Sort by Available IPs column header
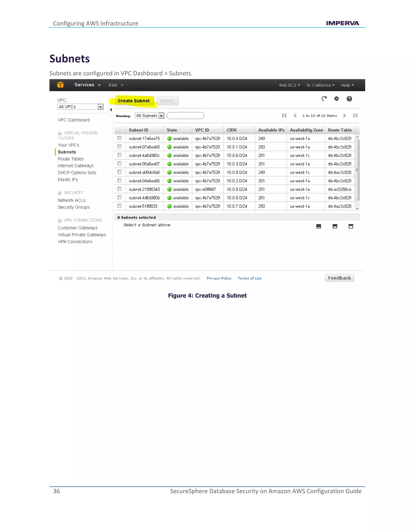The height and width of the screenshot is (532, 411). click(x=271, y=130)
